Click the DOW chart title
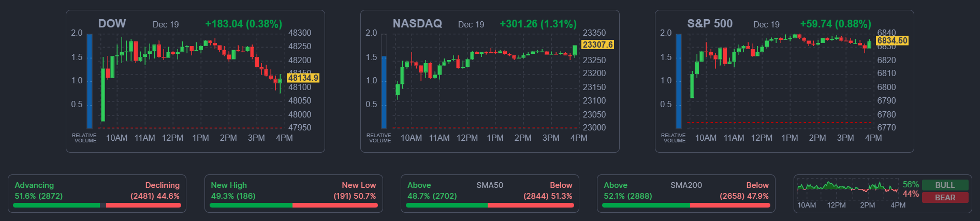The image size is (980, 221). pos(112,24)
